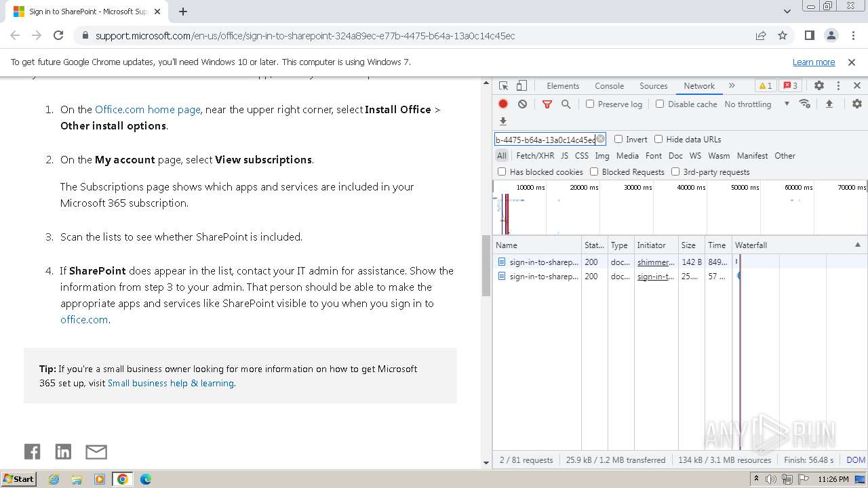Check 3rd-party requests
This screenshot has width=868, height=488.
coord(675,171)
